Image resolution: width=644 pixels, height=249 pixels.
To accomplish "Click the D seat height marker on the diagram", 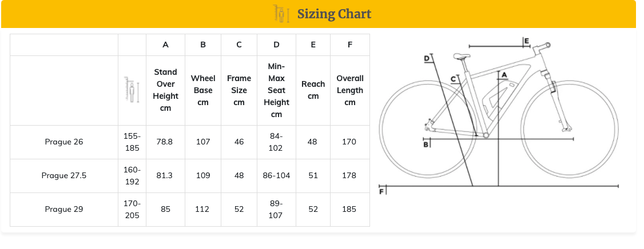I will pyautogui.click(x=427, y=58).
